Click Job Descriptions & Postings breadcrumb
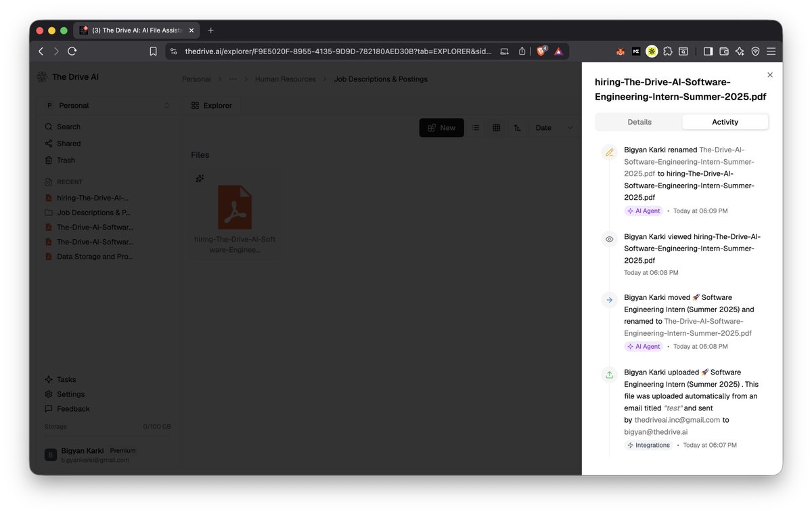Image resolution: width=812 pixels, height=514 pixels. pyautogui.click(x=380, y=79)
